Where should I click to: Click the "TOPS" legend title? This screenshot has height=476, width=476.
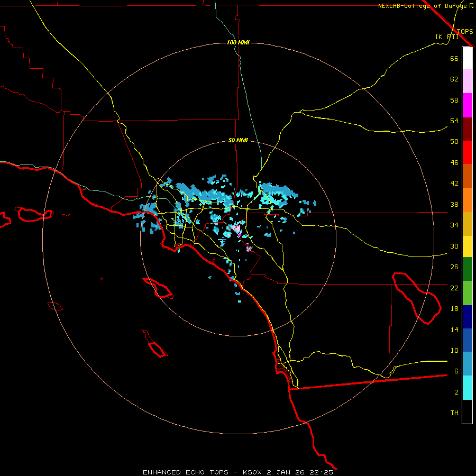465,31
